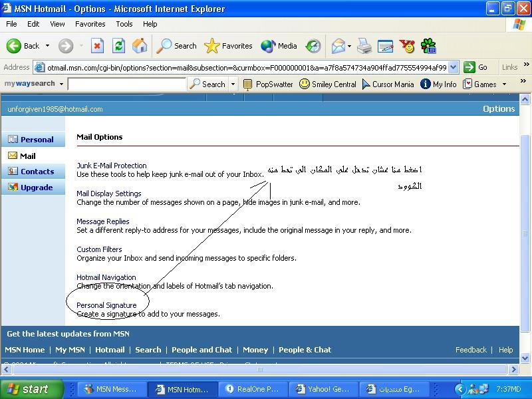Screen dimensions: 532x399
Task: Open the Favorites menu
Action: point(90,24)
